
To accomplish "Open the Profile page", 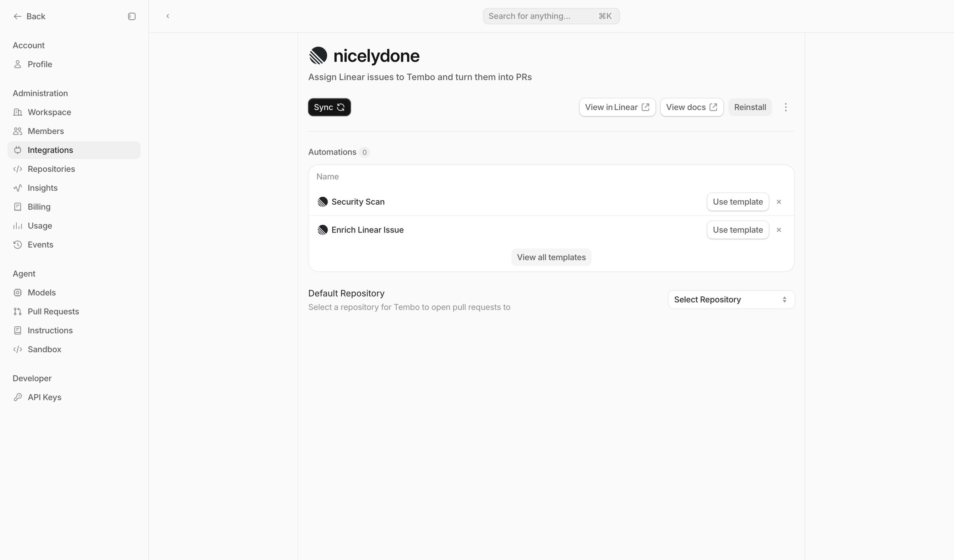I will point(74,64).
